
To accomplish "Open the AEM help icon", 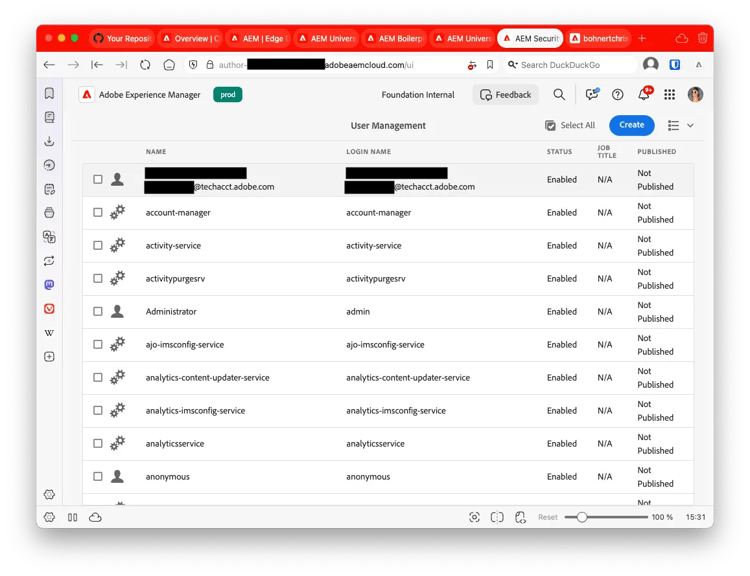I will pos(618,95).
